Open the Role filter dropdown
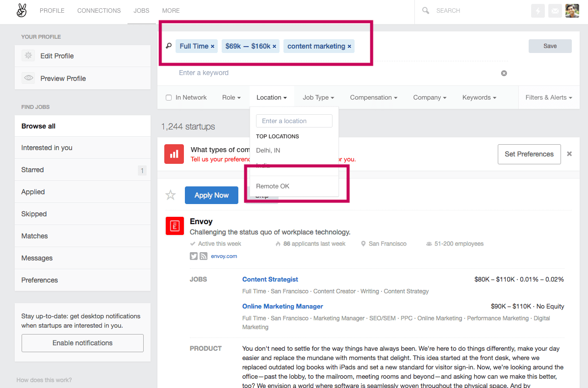The height and width of the screenshot is (388, 588). click(x=231, y=97)
